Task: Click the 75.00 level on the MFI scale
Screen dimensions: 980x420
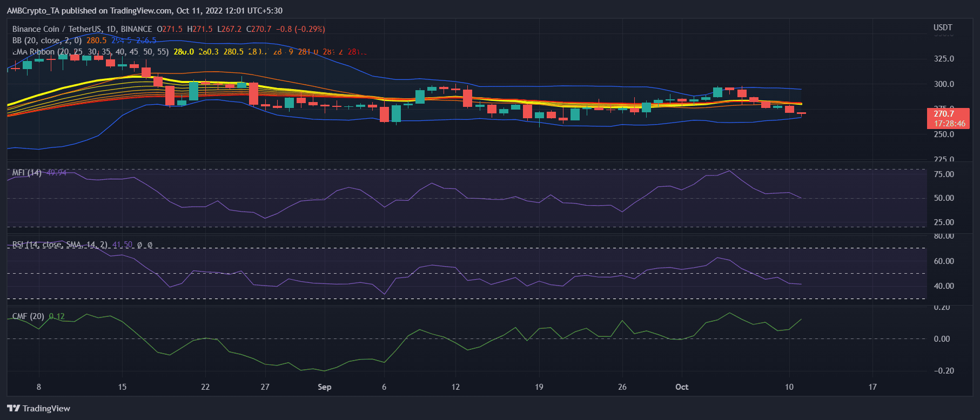Action: point(944,174)
